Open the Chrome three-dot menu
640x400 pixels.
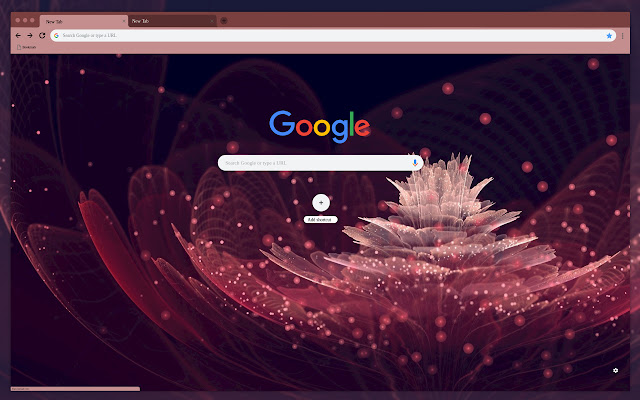pyautogui.click(x=622, y=36)
